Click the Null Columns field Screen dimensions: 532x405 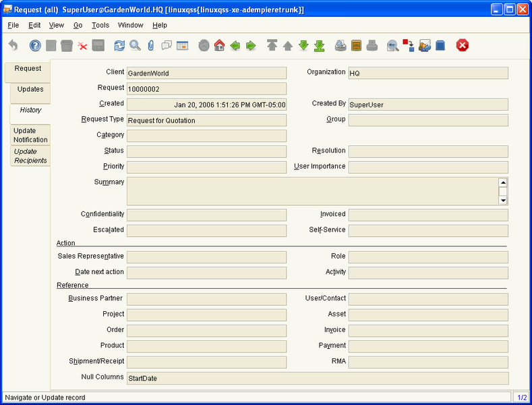[x=317, y=378]
